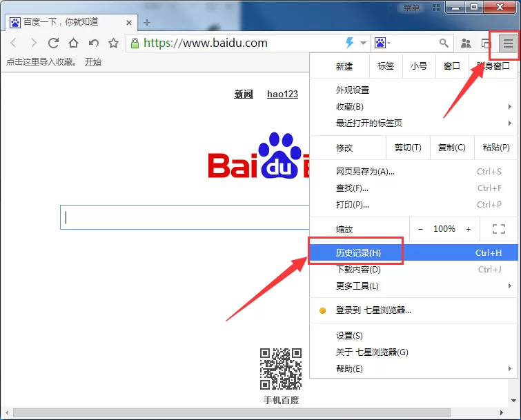Increase zoom with the plus button
521x420 pixels.
(x=468, y=229)
